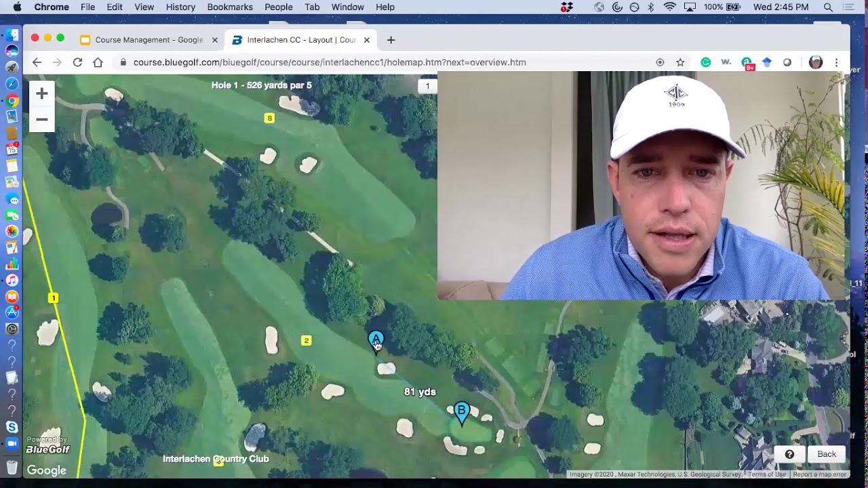This screenshot has width=868, height=488.
Task: Open a new Chrome tab
Action: click(x=391, y=40)
